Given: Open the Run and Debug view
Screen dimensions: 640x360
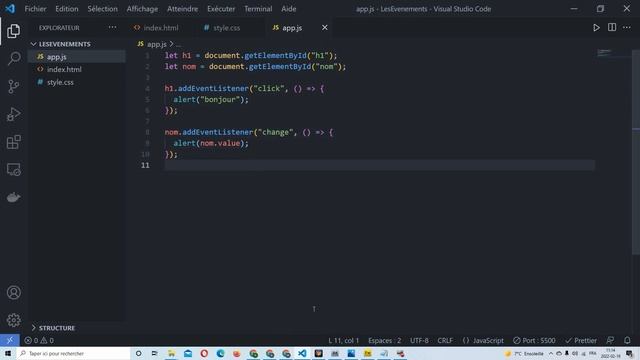Looking at the screenshot, I should pos(13,114).
